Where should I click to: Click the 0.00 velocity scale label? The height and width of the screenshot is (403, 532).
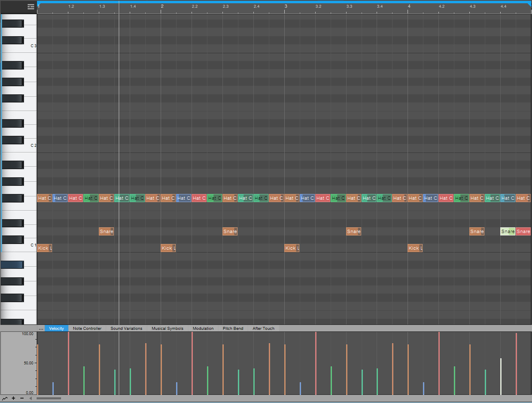(x=30, y=393)
